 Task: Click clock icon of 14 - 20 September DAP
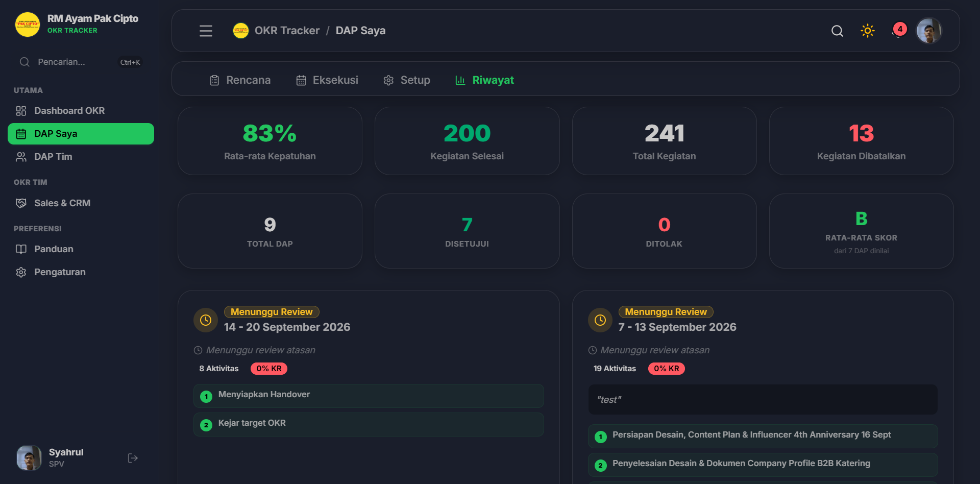[206, 320]
